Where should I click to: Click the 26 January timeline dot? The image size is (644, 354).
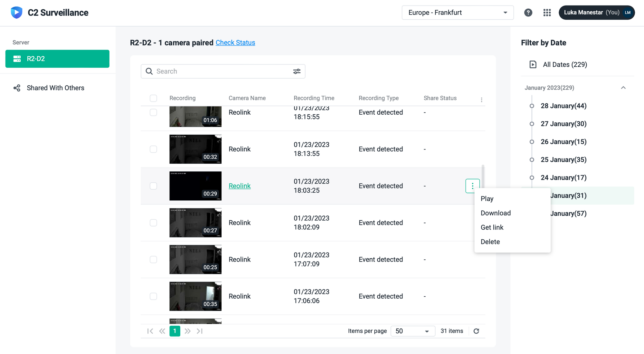pos(532,142)
